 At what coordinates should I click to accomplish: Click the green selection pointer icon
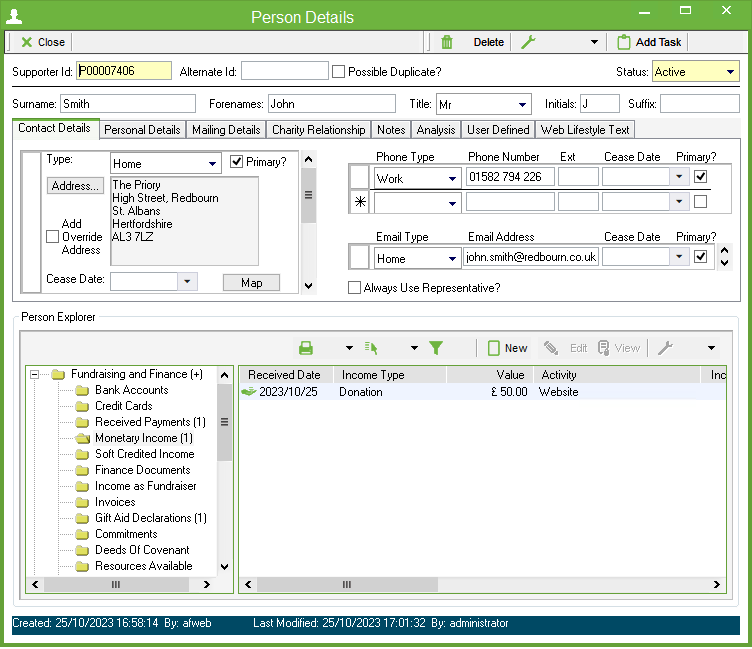[x=371, y=348]
